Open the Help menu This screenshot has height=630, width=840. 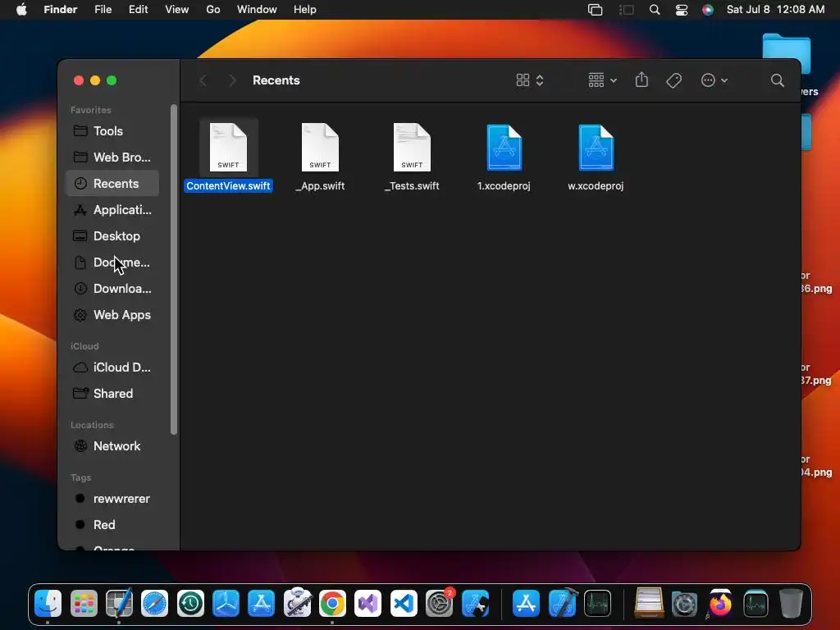point(305,9)
